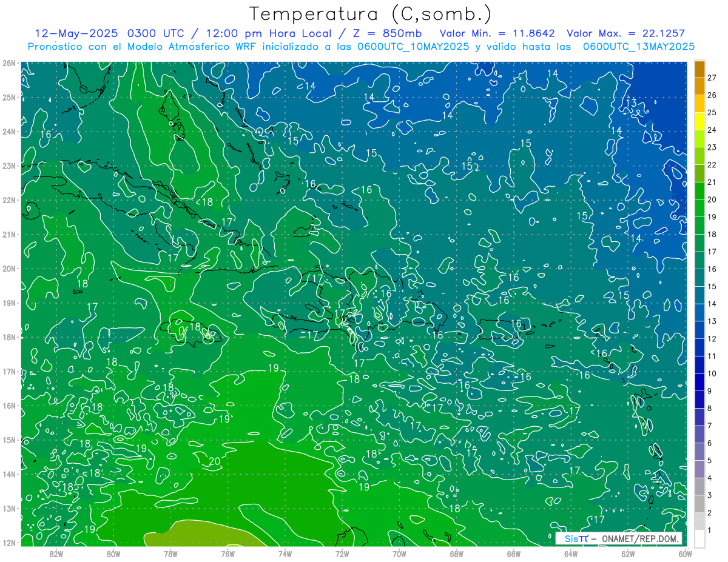Select the "Valor Min. = 11.8642" value

(497, 33)
